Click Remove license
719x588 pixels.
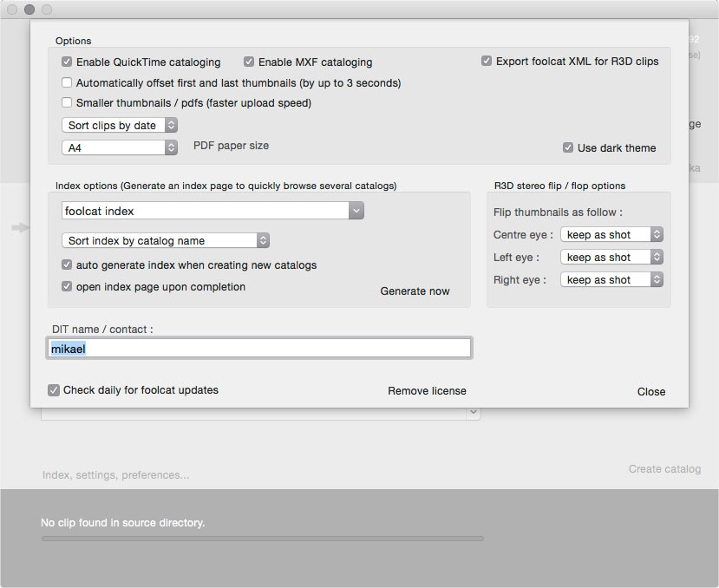(x=427, y=391)
